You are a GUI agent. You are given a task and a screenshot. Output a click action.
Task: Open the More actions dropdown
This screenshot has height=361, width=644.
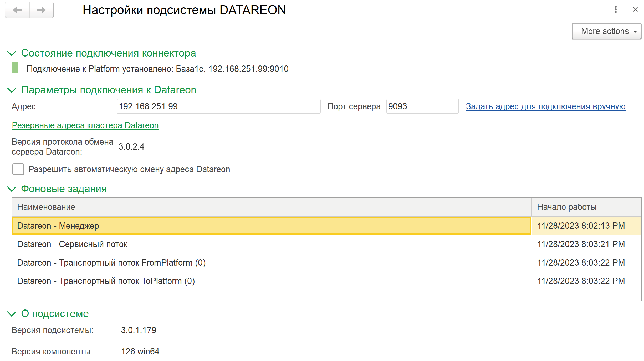click(606, 31)
